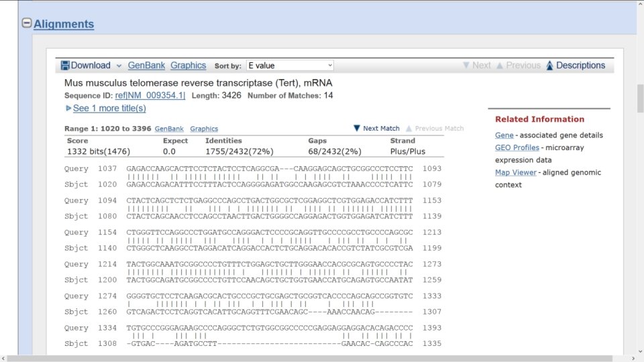Open the Sort by E value dropdown
Image resolution: width=644 pixels, height=362 pixels.
point(290,65)
